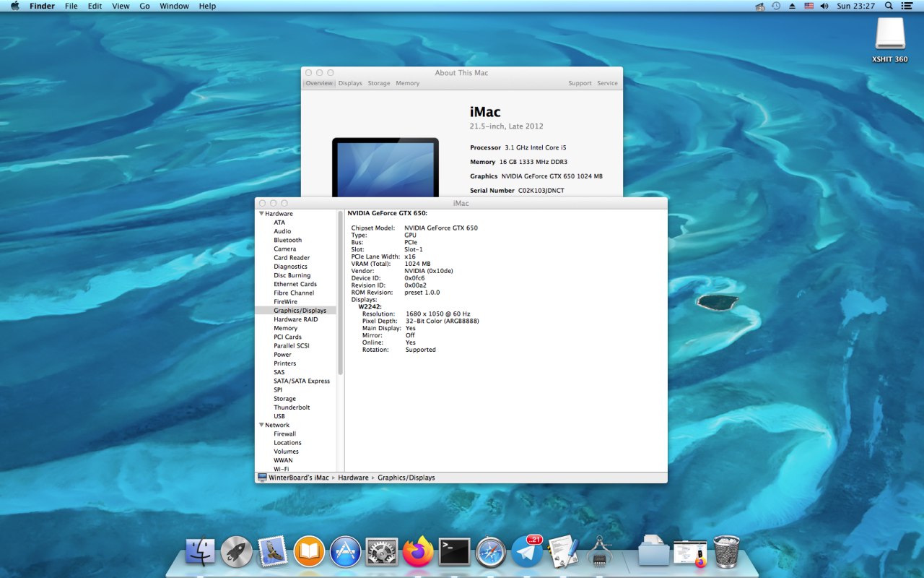The width and height of the screenshot is (924, 578).
Task: Open the Edit menu
Action: tap(95, 6)
